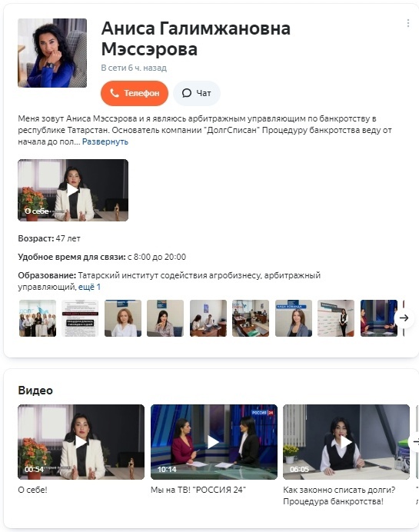Open the Чат button
This screenshot has width=419, height=532.
pyautogui.click(x=197, y=93)
